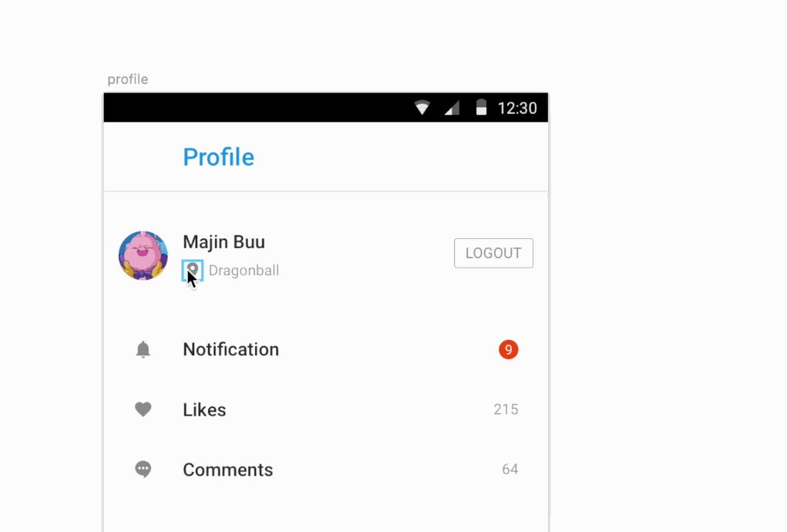Tap the Wi-Fi status icon

(x=422, y=108)
